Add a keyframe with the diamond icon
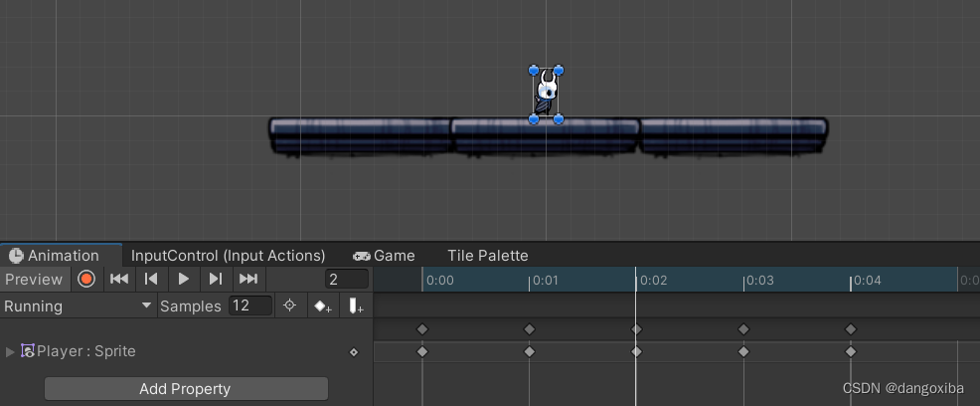 pos(322,305)
